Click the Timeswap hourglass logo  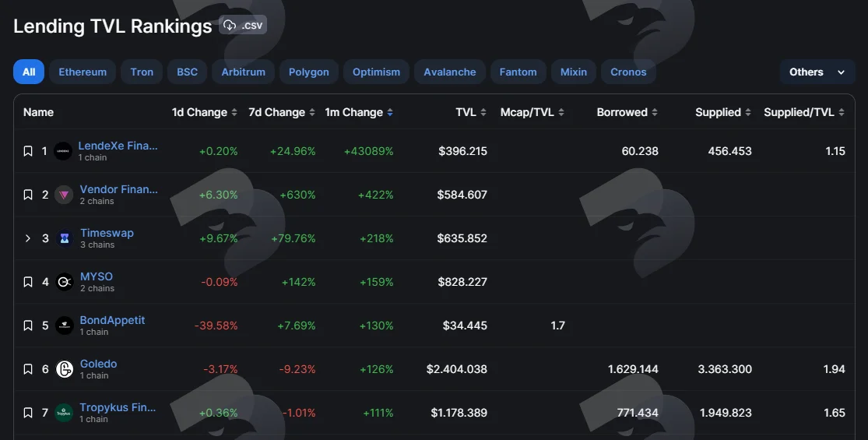pyautogui.click(x=64, y=238)
